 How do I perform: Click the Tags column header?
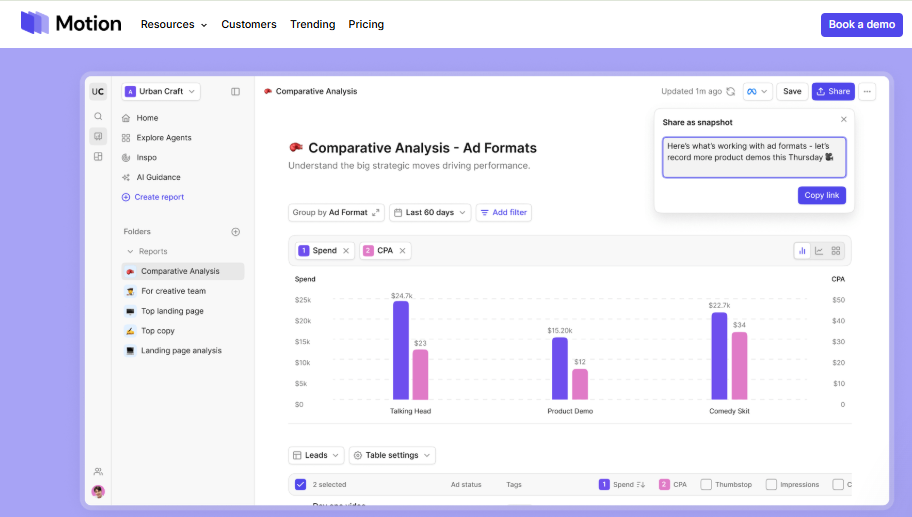[x=514, y=484]
